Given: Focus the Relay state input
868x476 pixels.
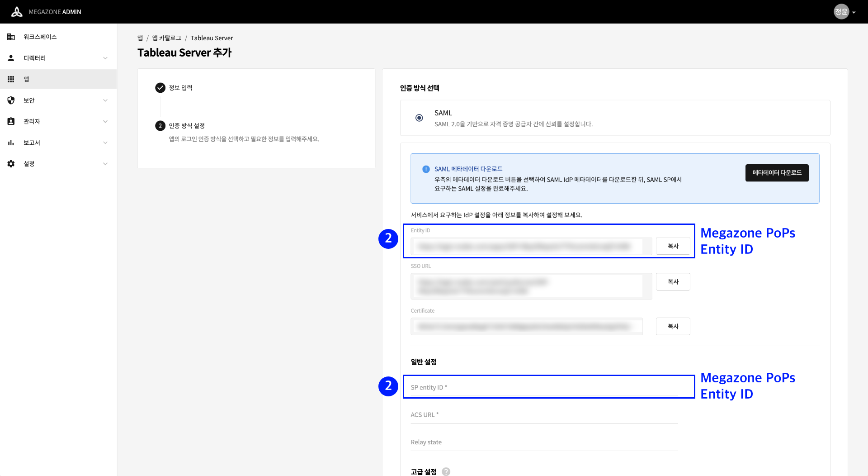Looking at the screenshot, I should click(544, 443).
